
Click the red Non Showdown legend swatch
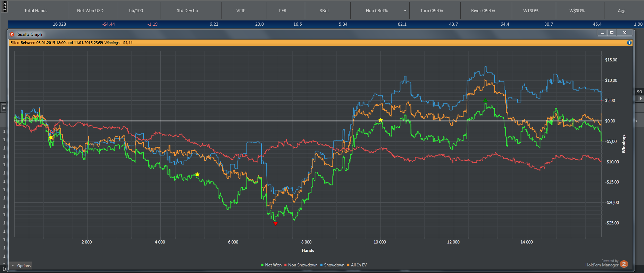point(285,265)
